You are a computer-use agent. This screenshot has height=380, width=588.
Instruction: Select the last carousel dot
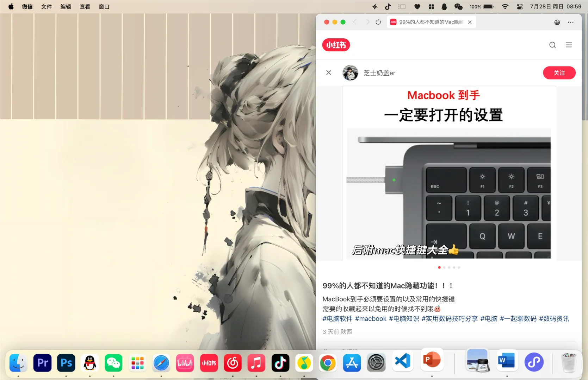[459, 267]
